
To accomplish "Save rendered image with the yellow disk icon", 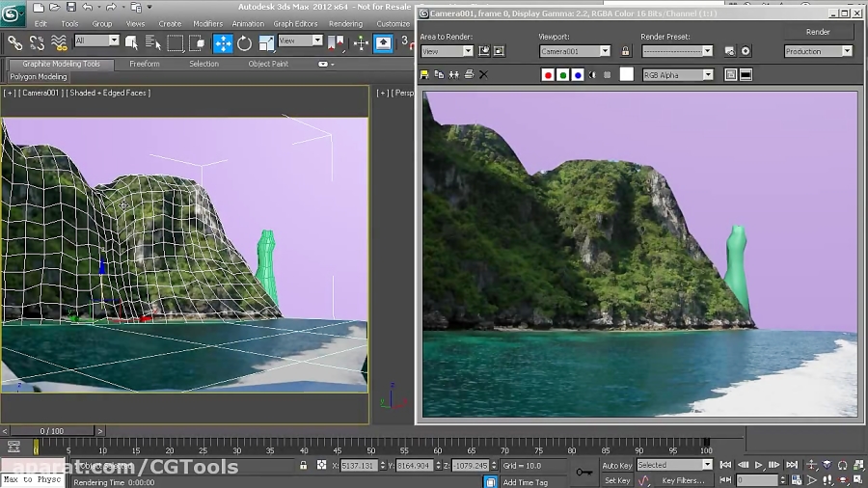I will (x=425, y=74).
